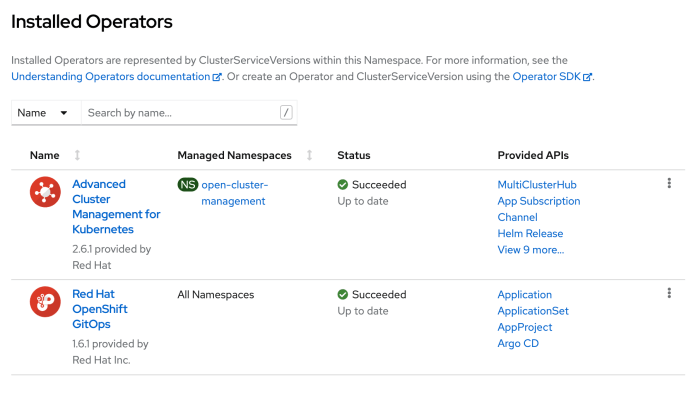
Task: Click the All Namespaces cell text
Action: click(x=216, y=294)
